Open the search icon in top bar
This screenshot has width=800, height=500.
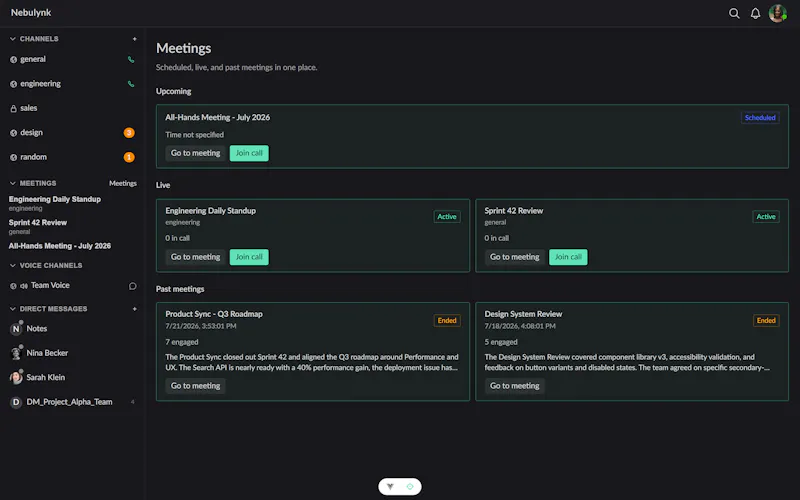[734, 13]
